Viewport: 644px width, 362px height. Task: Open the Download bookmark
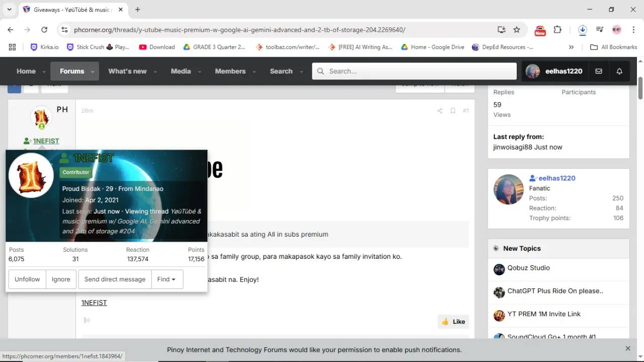(x=157, y=47)
